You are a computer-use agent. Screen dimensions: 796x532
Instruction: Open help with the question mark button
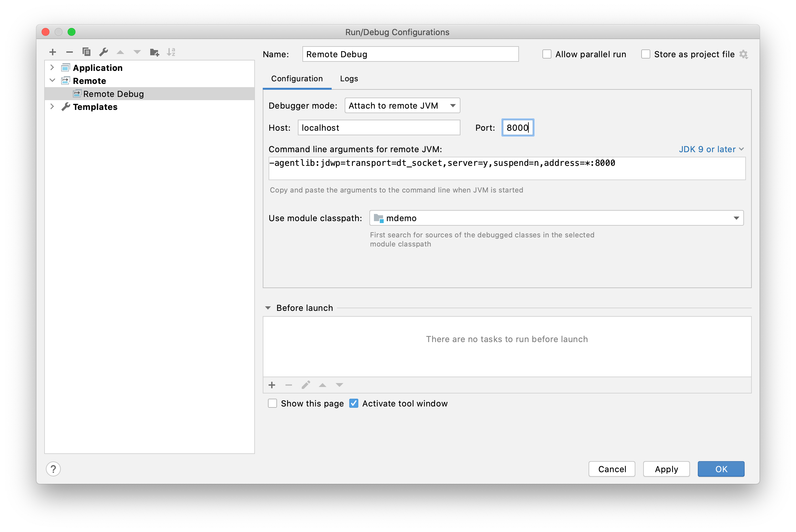pos(53,469)
